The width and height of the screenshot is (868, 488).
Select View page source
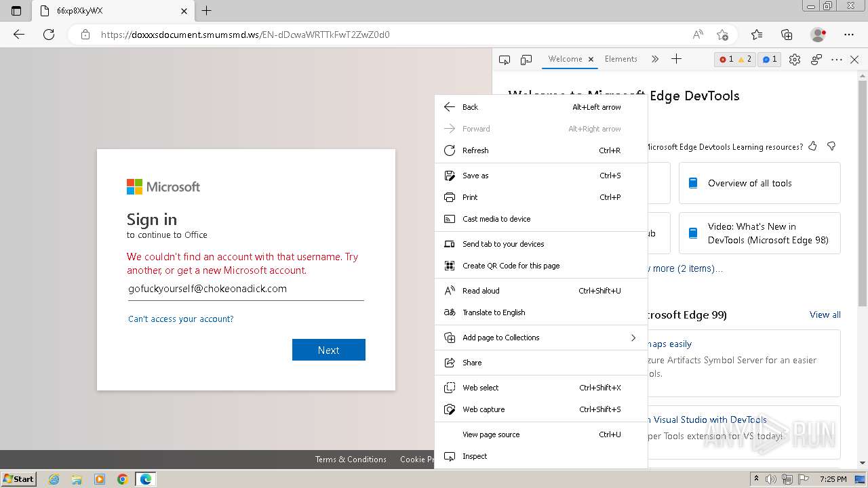(x=541, y=434)
